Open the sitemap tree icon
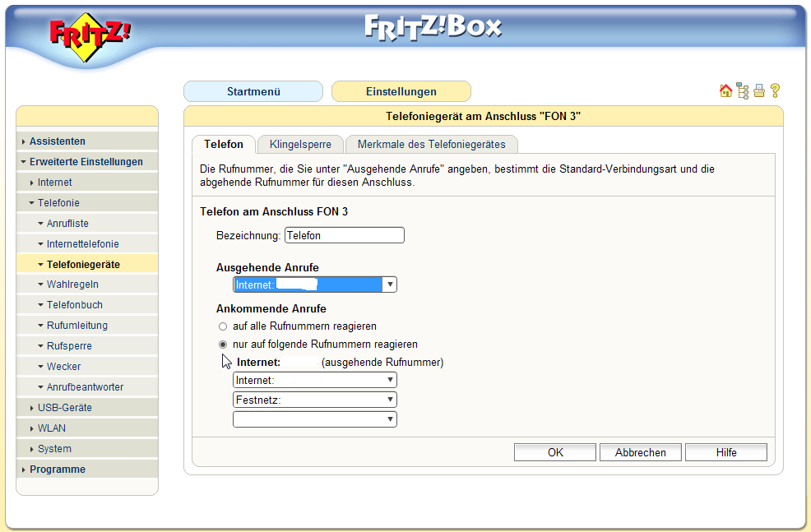This screenshot has height=532, width=811. pyautogui.click(x=742, y=91)
